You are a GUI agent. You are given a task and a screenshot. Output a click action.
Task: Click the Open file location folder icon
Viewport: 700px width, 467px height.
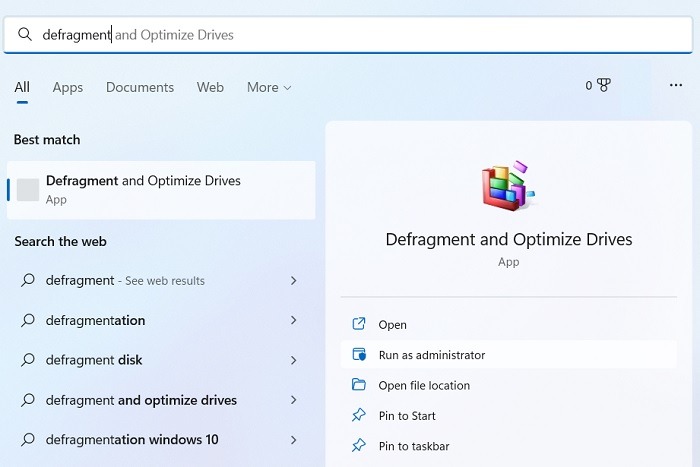tap(359, 384)
